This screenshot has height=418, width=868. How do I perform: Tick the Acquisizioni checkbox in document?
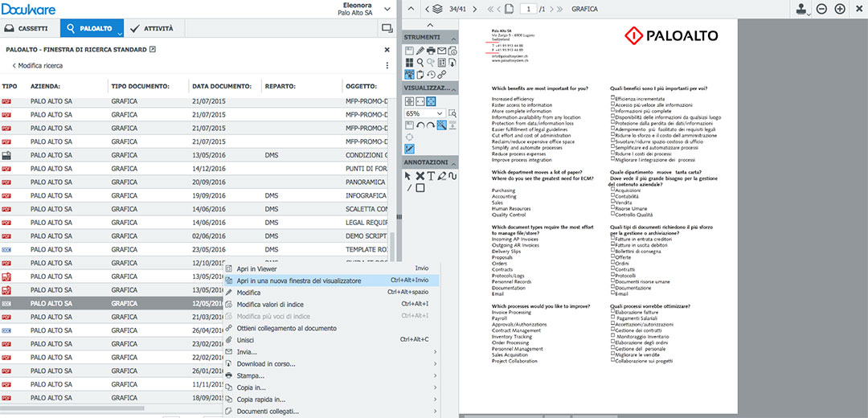pyautogui.click(x=612, y=189)
